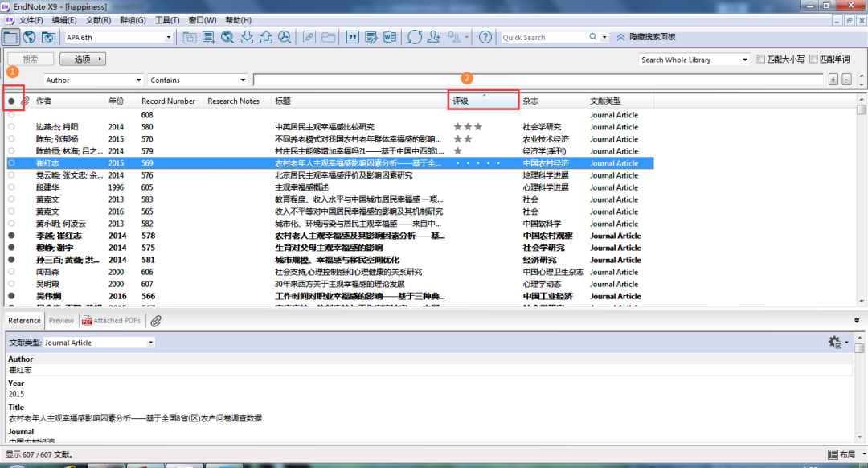Click the 选项 options button

click(83, 59)
